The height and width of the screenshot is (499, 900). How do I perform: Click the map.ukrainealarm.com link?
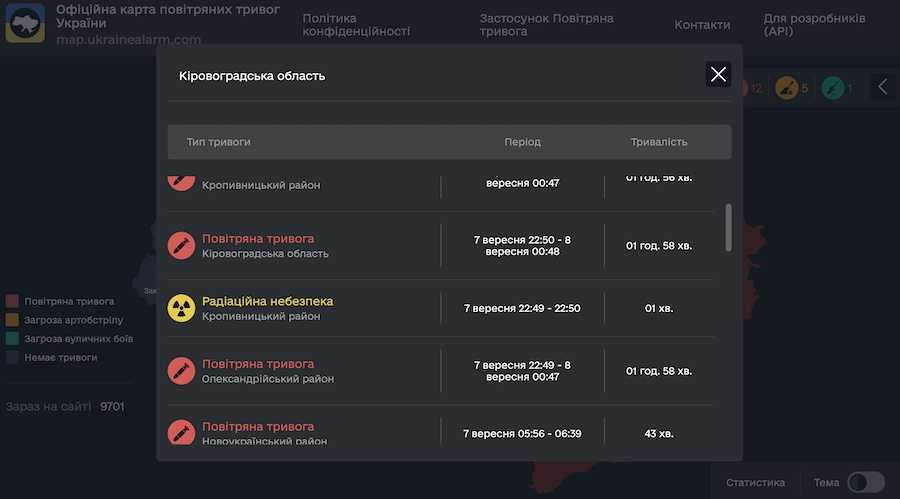click(129, 40)
